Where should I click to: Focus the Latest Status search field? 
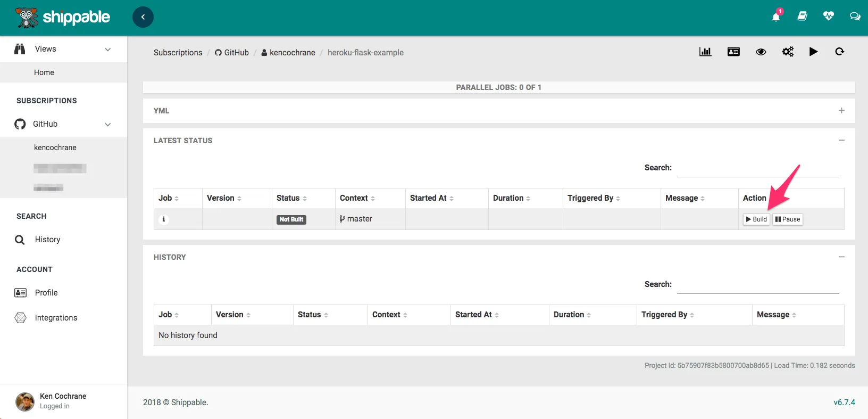(758, 168)
